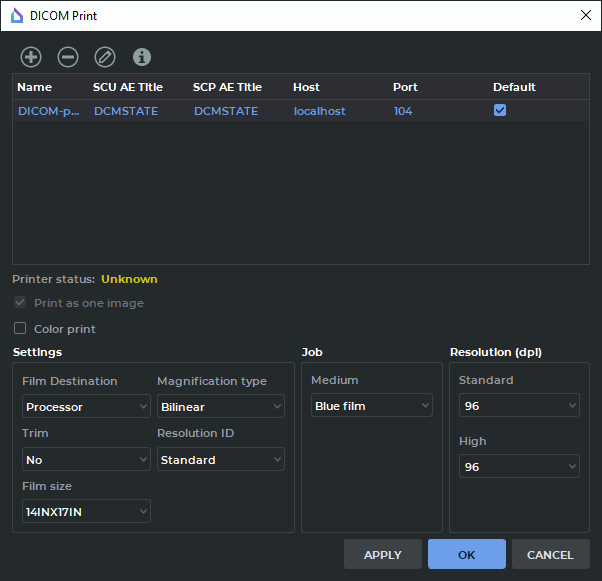This screenshot has width=602, height=581.
Task: Close the DICOM Print dialog
Action: (x=585, y=15)
